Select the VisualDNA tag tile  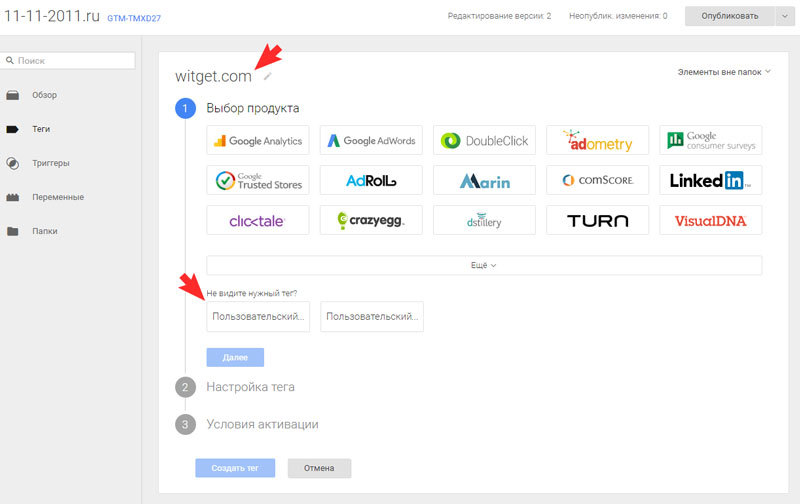711,220
